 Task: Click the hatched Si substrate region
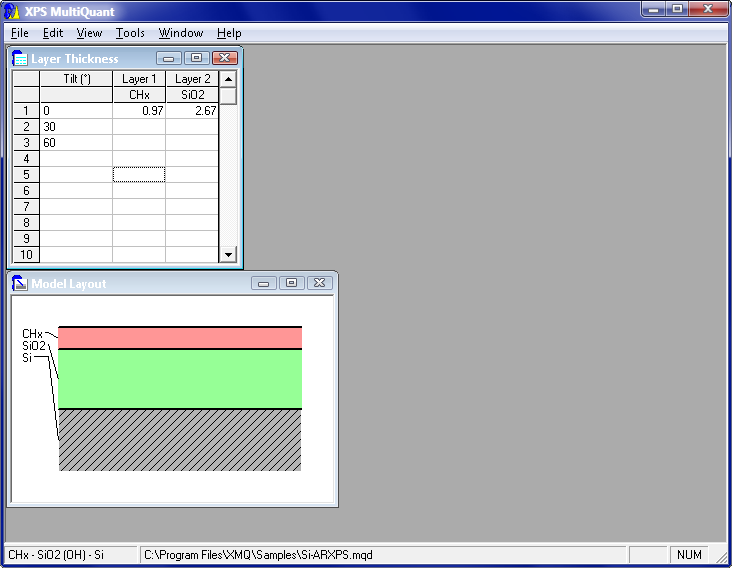tap(180, 439)
